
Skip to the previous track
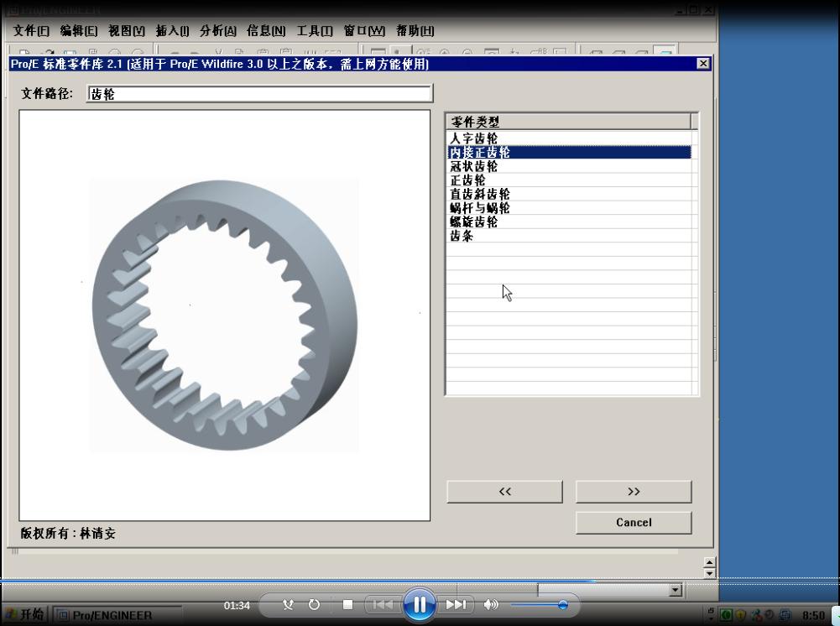pyautogui.click(x=382, y=604)
